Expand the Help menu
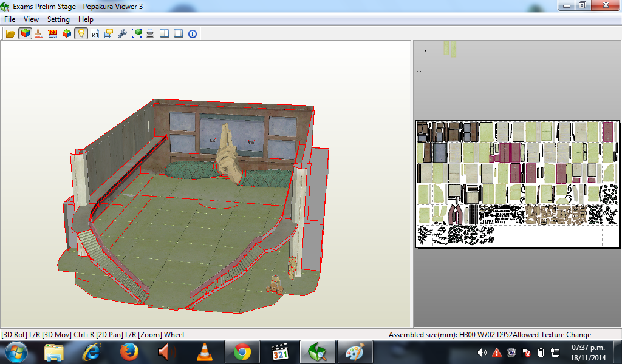 tap(86, 19)
